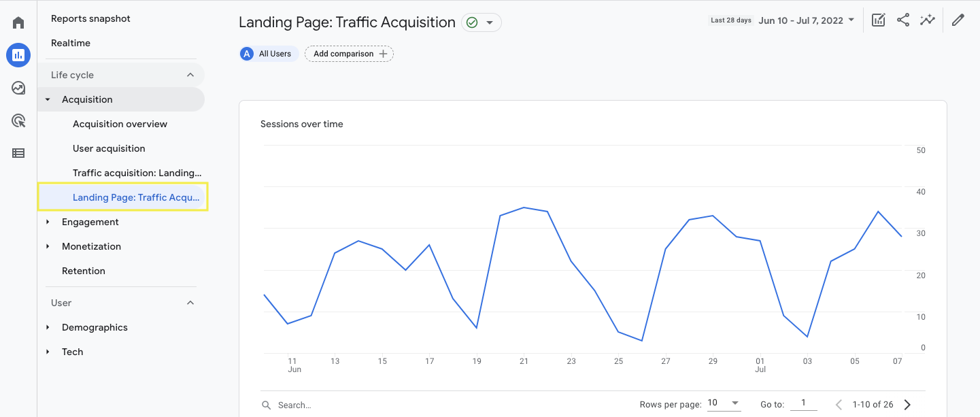Collapse the Life cycle section

[190, 75]
